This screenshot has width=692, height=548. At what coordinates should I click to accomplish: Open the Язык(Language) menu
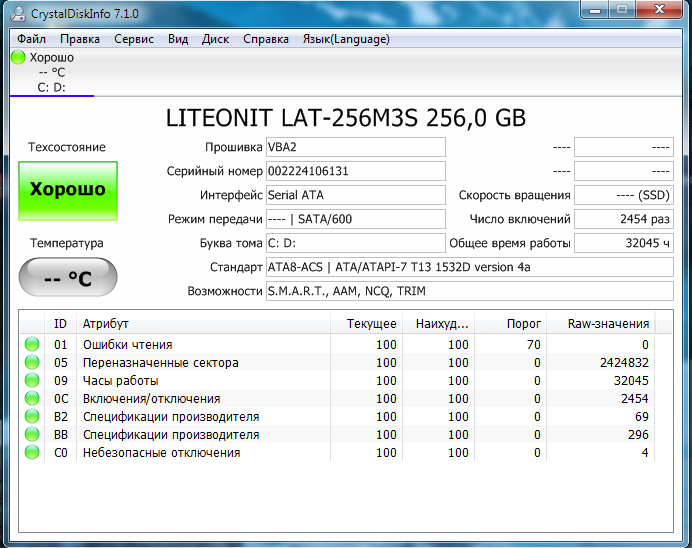click(x=346, y=39)
